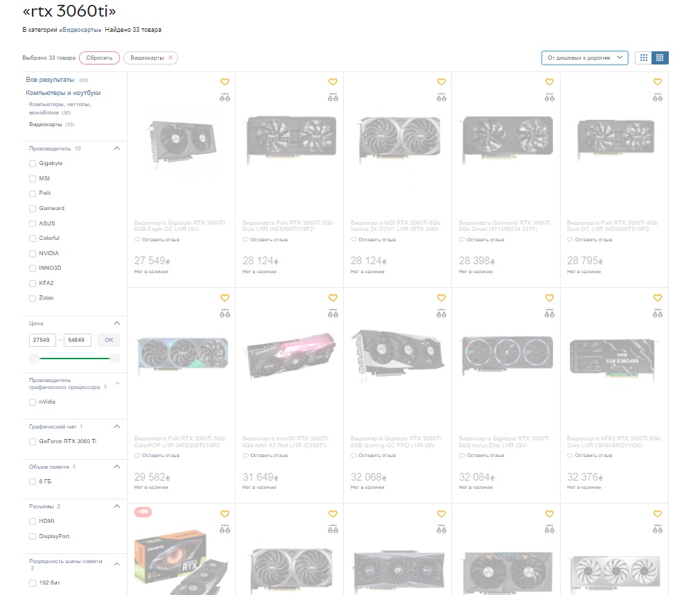Favorite the Inno3D Ichill X3 Red card
This screenshot has width=700, height=595.
tap(333, 297)
